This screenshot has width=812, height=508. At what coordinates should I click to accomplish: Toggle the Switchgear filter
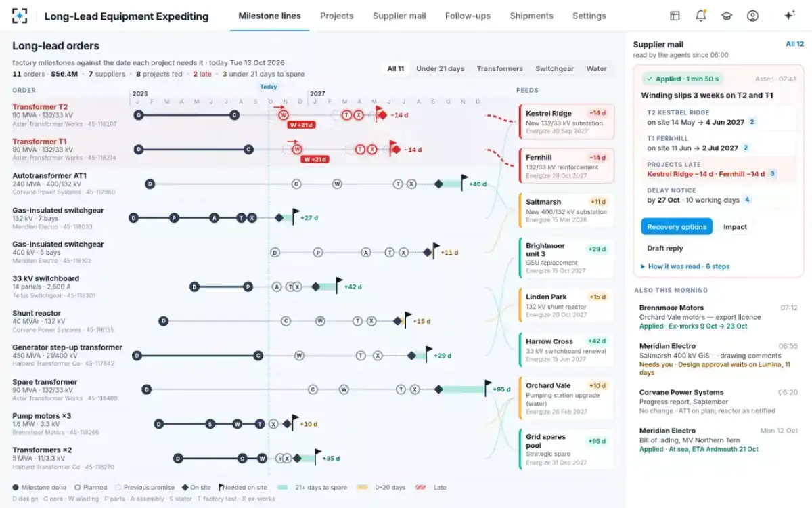point(554,68)
